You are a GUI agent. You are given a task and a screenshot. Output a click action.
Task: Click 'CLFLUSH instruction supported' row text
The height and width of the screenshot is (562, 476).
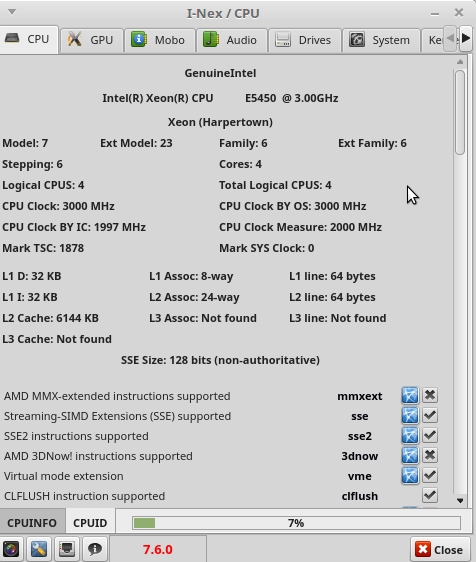84,496
